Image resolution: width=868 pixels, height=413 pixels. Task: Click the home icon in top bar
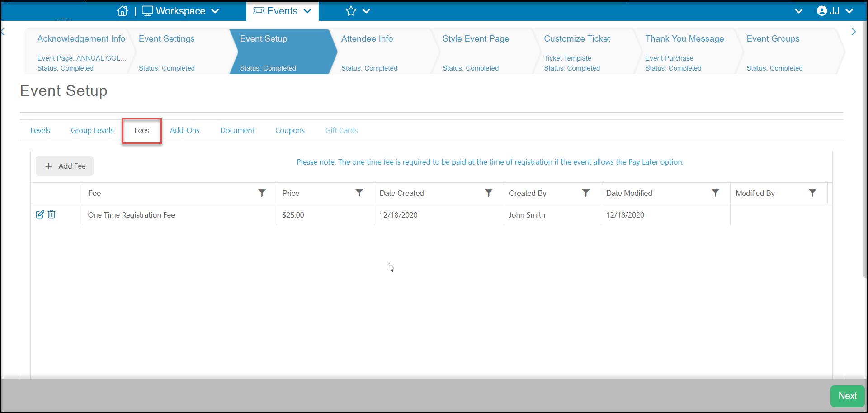[123, 11]
